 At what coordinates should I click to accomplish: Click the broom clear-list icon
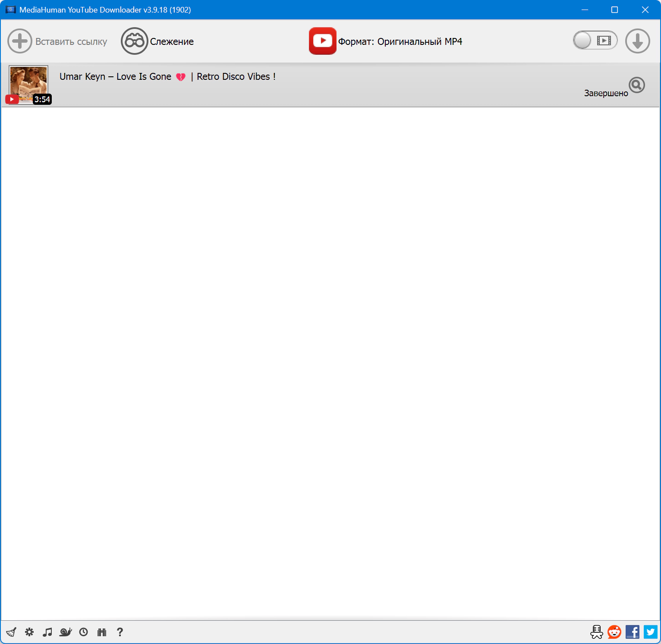[x=11, y=632]
